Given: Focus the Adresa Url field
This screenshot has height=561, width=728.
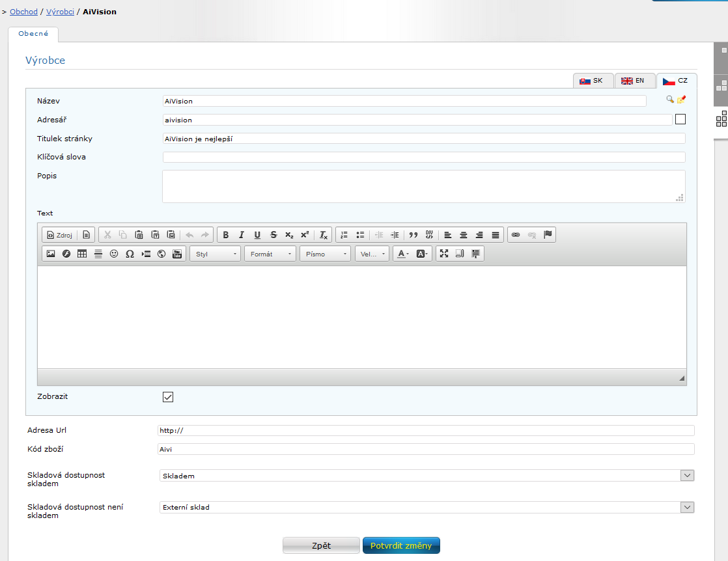Looking at the screenshot, I should coord(427,431).
